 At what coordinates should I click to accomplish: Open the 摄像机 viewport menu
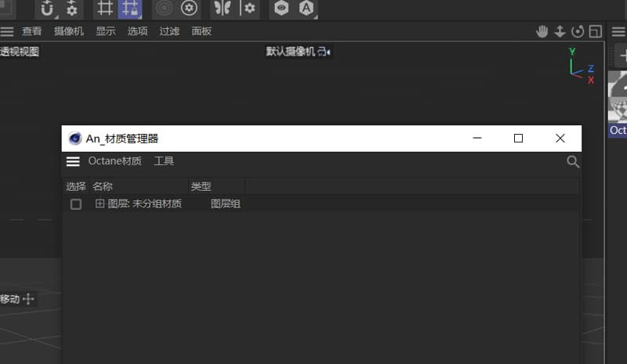click(68, 31)
